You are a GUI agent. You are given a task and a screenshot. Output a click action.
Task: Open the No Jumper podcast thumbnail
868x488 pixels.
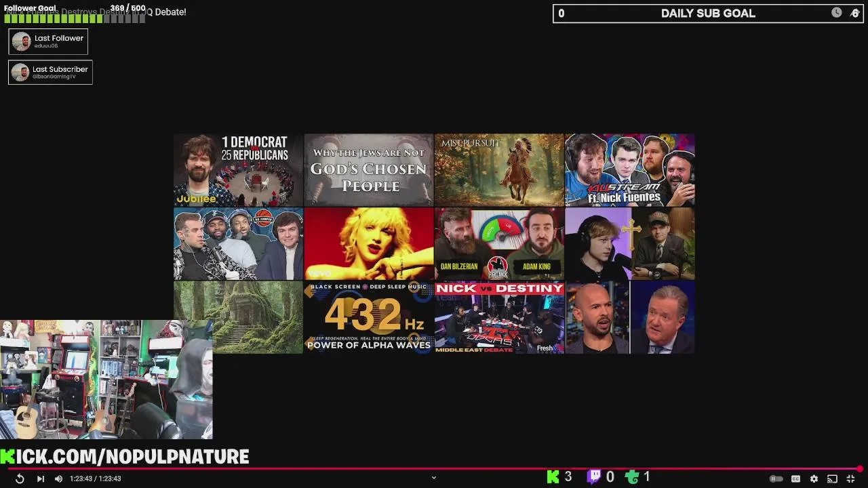238,243
